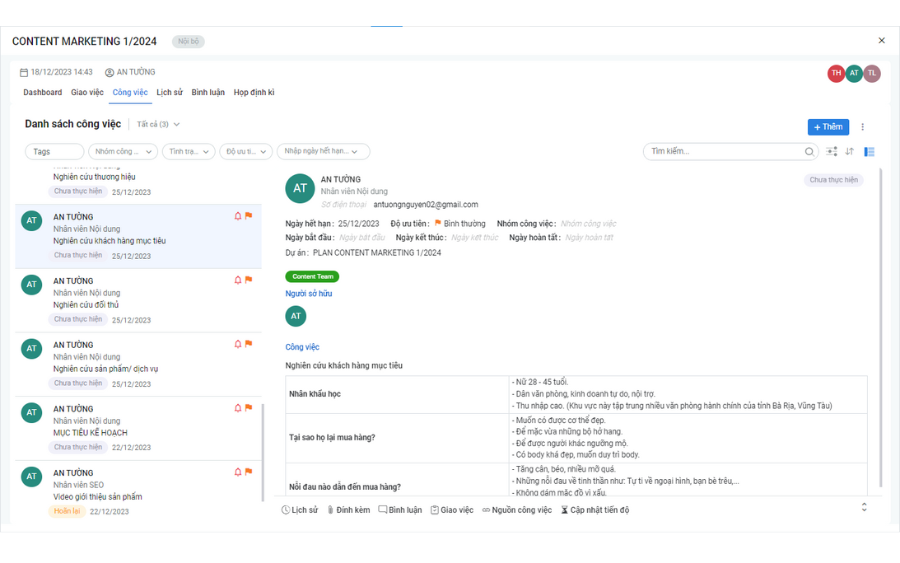Screen dimensions: 900x563
Task: Click the Content Team green tag
Action: [x=312, y=277]
